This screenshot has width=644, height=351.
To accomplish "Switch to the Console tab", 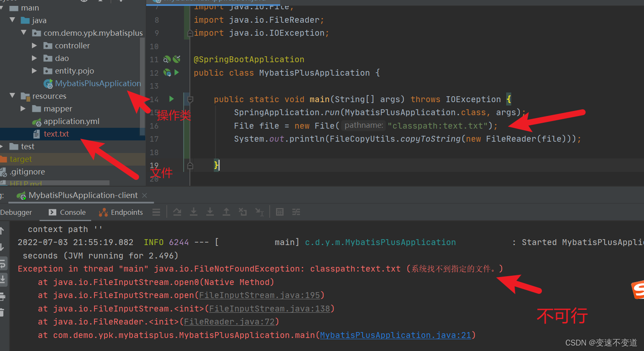I will tap(67, 212).
